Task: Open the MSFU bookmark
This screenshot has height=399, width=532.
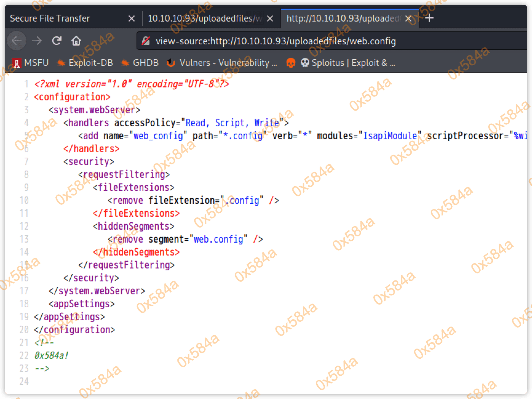Action: (30, 63)
